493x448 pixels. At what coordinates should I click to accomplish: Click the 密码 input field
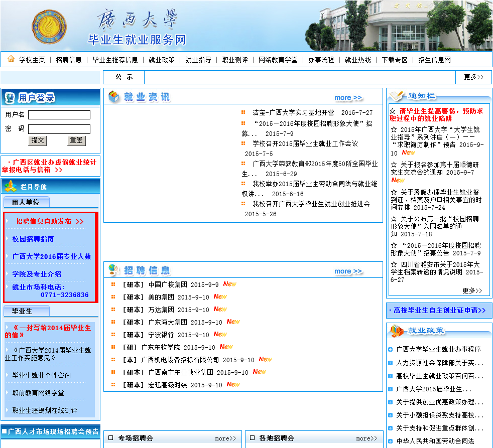pyautogui.click(x=59, y=129)
